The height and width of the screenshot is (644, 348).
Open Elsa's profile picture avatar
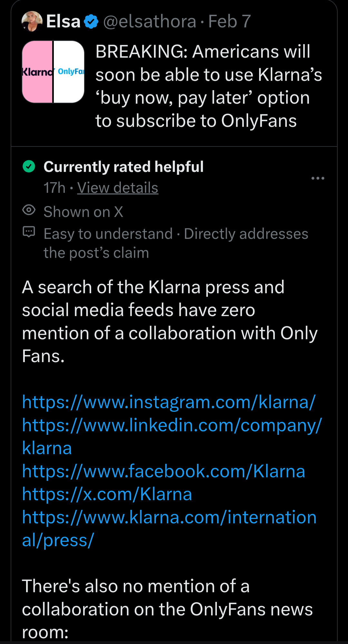click(x=32, y=22)
